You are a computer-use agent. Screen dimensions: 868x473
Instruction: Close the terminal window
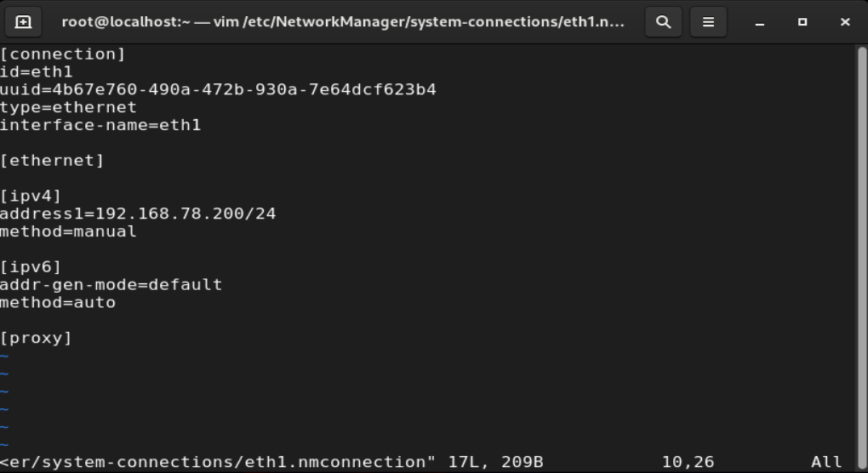pyautogui.click(x=845, y=22)
